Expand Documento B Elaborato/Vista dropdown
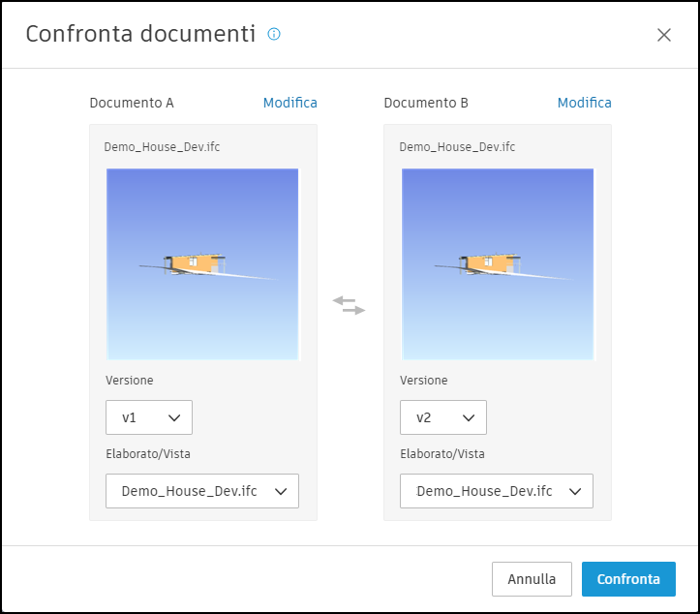Viewport: 700px width, 614px height. pos(497,491)
